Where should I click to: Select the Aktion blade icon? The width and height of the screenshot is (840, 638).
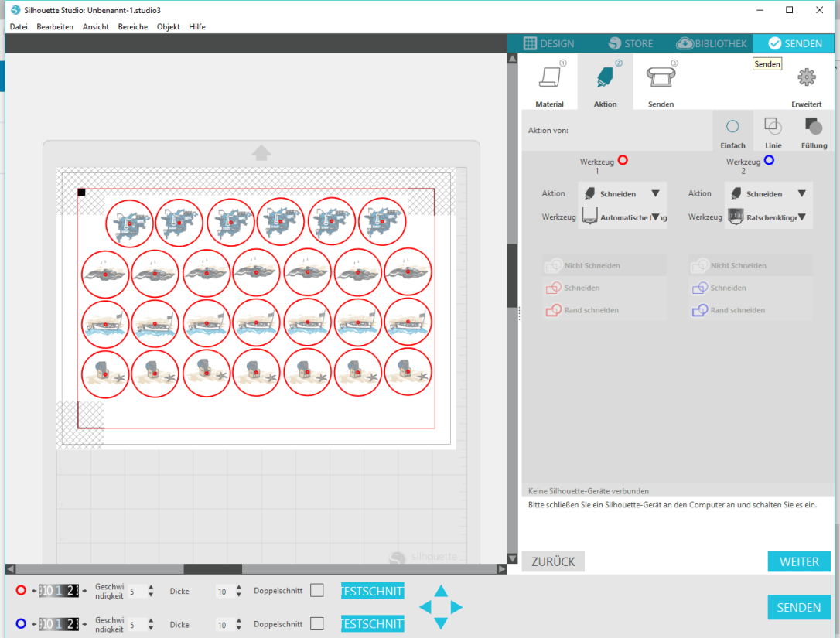[x=605, y=79]
